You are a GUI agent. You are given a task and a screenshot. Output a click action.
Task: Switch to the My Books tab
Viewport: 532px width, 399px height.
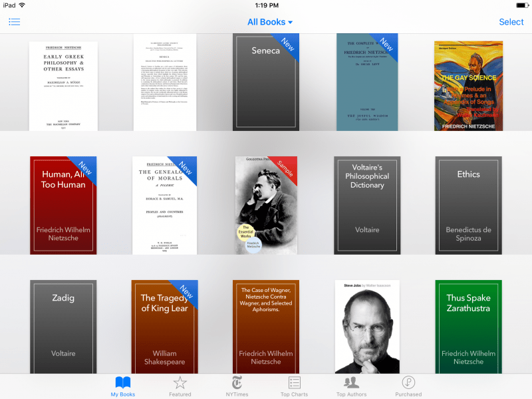tap(123, 386)
